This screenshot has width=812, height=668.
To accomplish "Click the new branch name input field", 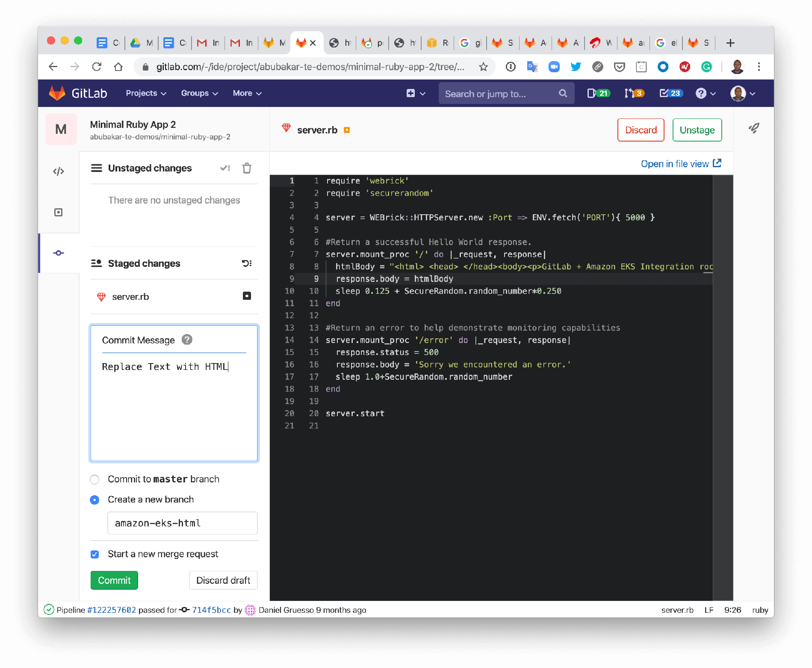I will tap(182, 523).
